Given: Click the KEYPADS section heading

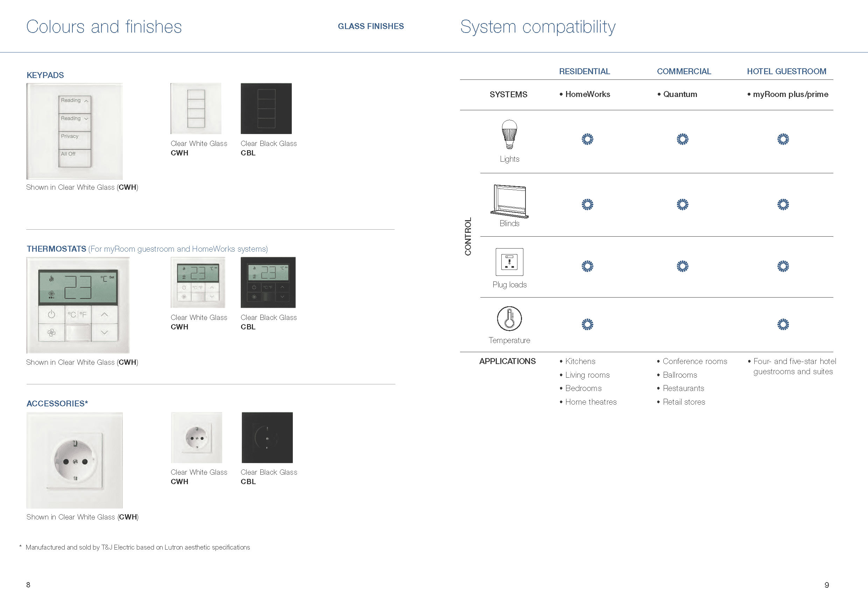Looking at the screenshot, I should click(x=45, y=75).
